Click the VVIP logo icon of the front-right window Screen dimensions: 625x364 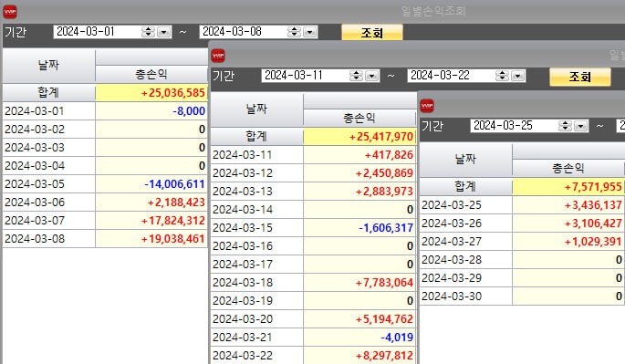tap(427, 106)
